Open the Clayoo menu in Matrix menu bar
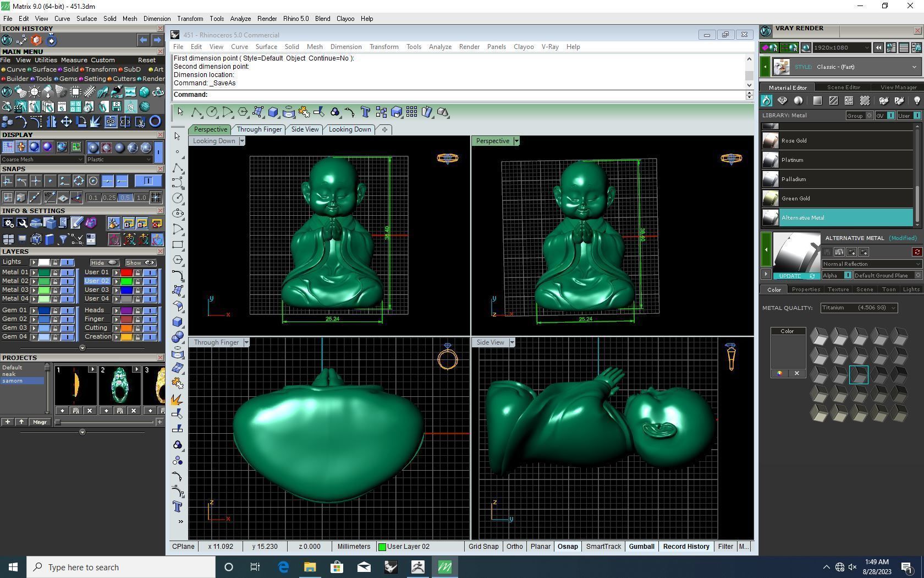The image size is (924, 578). click(x=345, y=19)
